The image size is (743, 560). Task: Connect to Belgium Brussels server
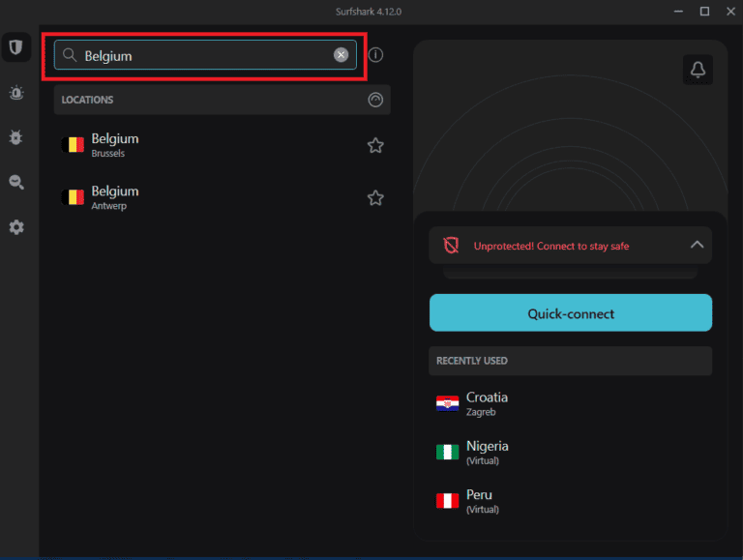click(x=222, y=145)
